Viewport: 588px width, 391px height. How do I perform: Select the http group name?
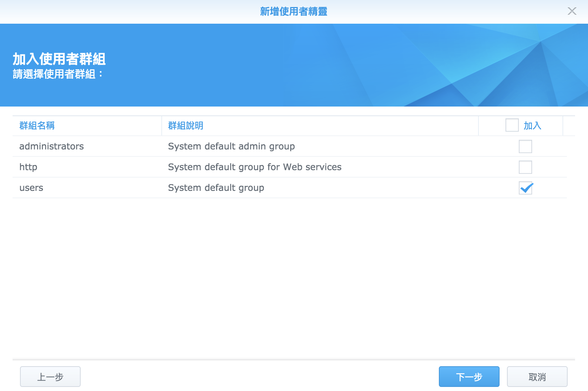(28, 167)
